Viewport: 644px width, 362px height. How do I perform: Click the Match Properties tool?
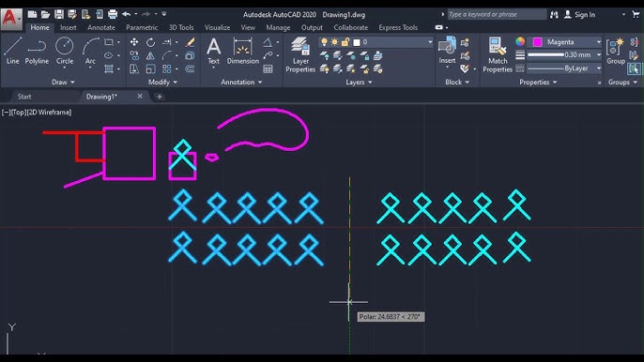tap(498, 54)
